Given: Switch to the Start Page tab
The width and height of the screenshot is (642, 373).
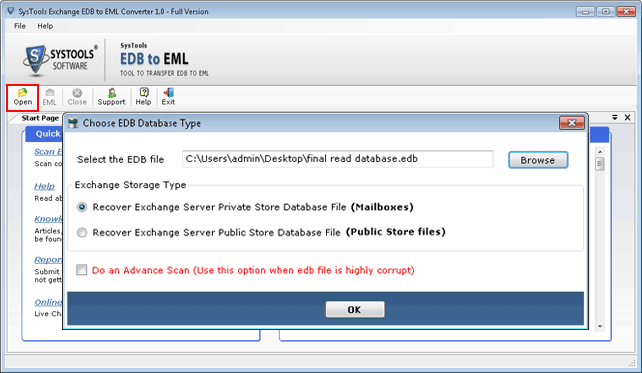Looking at the screenshot, I should [x=40, y=118].
